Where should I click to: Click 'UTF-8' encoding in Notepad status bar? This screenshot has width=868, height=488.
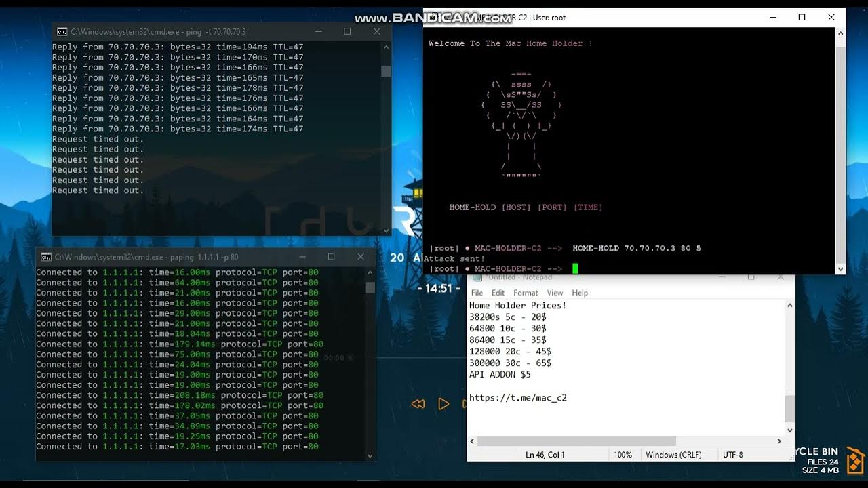coord(734,455)
